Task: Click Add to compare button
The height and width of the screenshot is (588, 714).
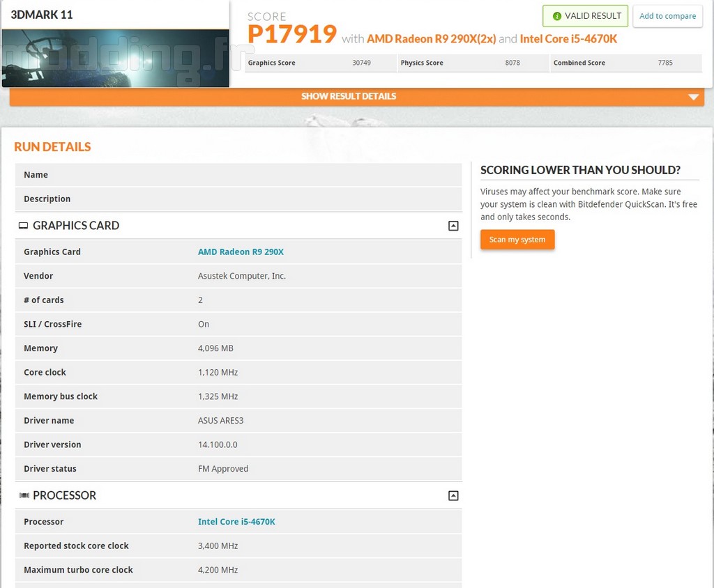Action: 667,16
